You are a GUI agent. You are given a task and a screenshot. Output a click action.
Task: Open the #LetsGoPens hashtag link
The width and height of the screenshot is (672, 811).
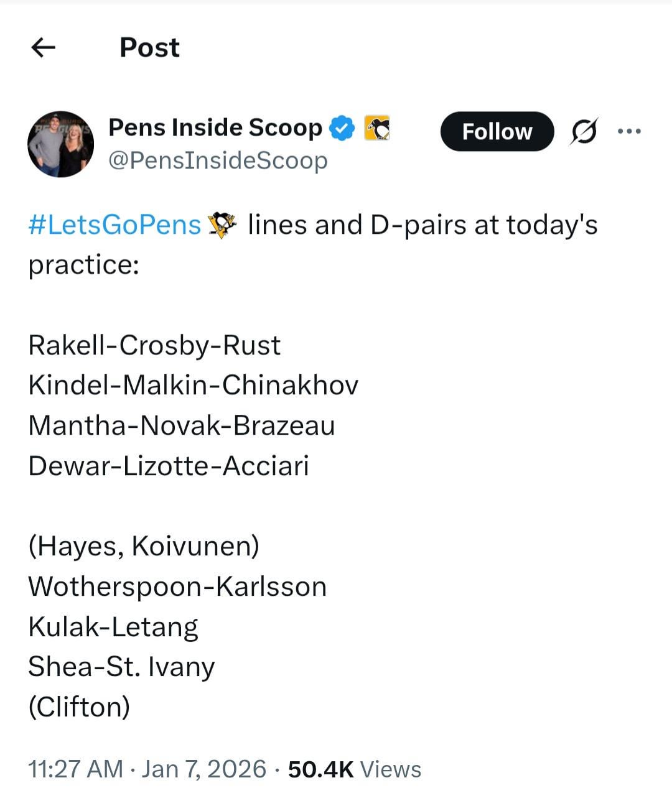(x=115, y=225)
